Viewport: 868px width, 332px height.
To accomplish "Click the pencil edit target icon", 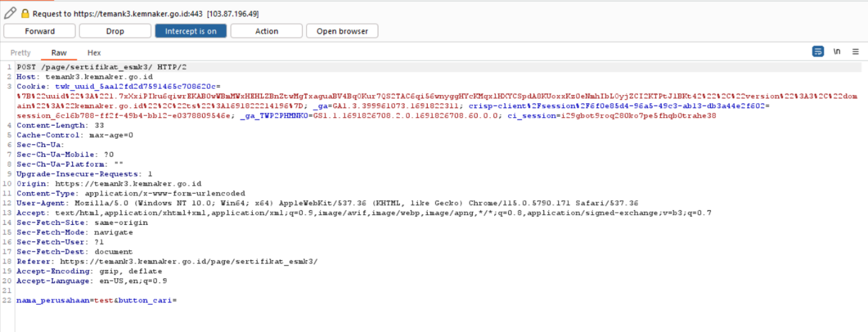I will tap(10, 13).
